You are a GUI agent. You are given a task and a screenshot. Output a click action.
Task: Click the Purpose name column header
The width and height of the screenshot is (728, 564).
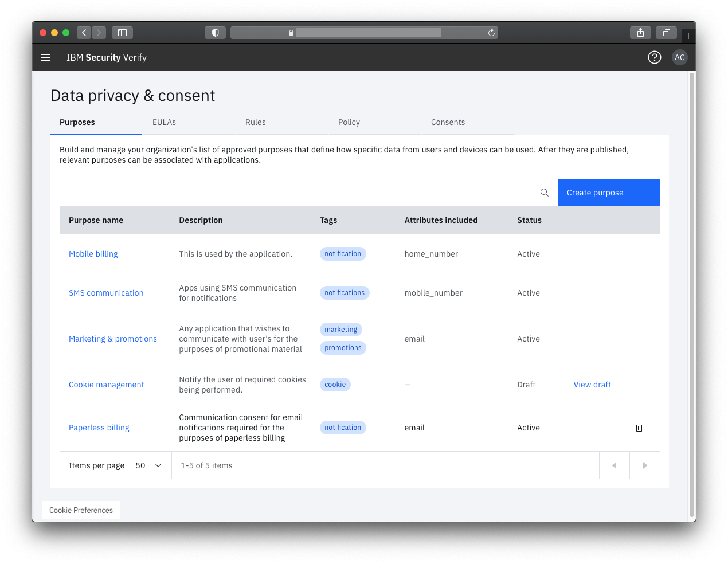coord(96,220)
